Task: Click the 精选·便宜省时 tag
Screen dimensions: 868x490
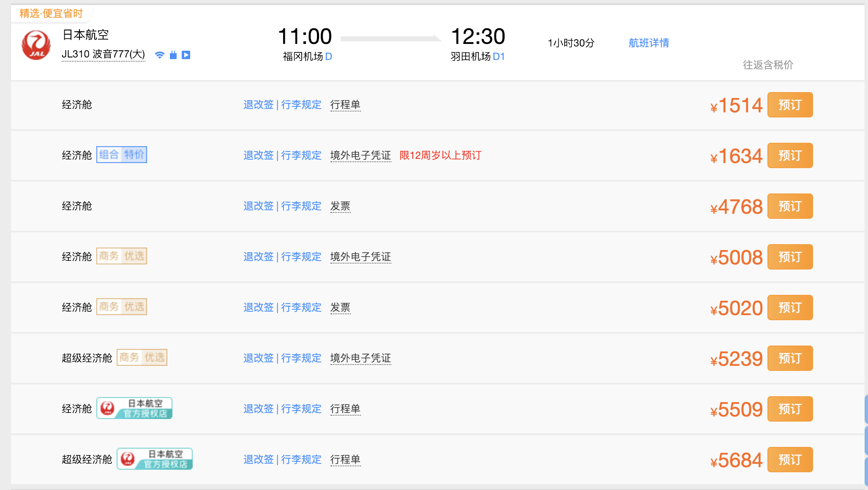Action: (x=51, y=14)
